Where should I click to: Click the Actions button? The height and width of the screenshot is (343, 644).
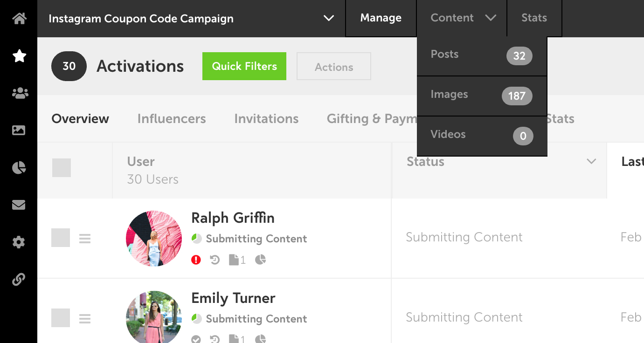pos(334,67)
